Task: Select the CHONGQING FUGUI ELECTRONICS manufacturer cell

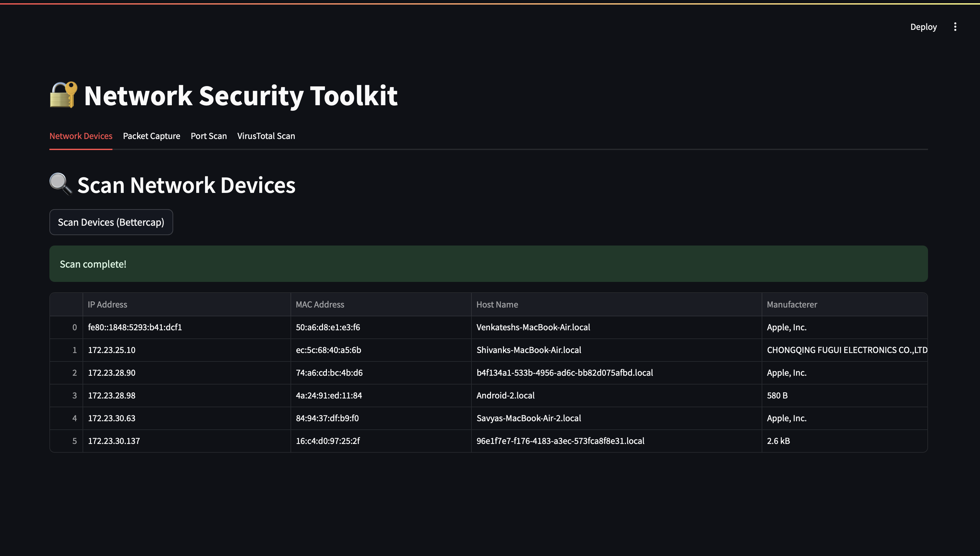Action: [846, 350]
